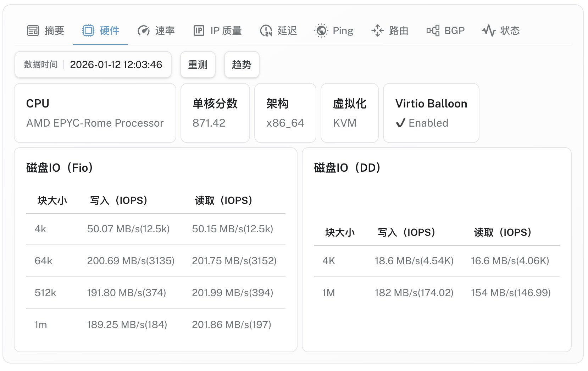Open the 趋势 trends view
Screen dimensions: 588x371
coord(241,65)
